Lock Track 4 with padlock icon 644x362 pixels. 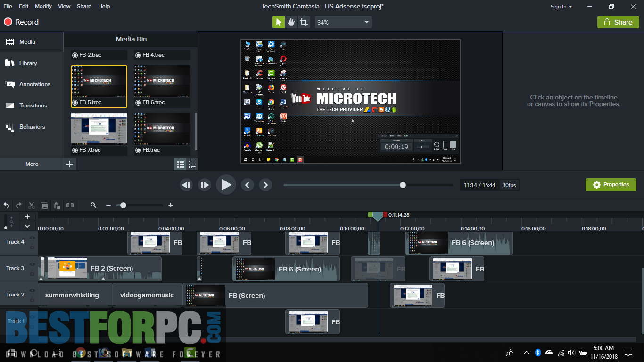[x=33, y=247]
